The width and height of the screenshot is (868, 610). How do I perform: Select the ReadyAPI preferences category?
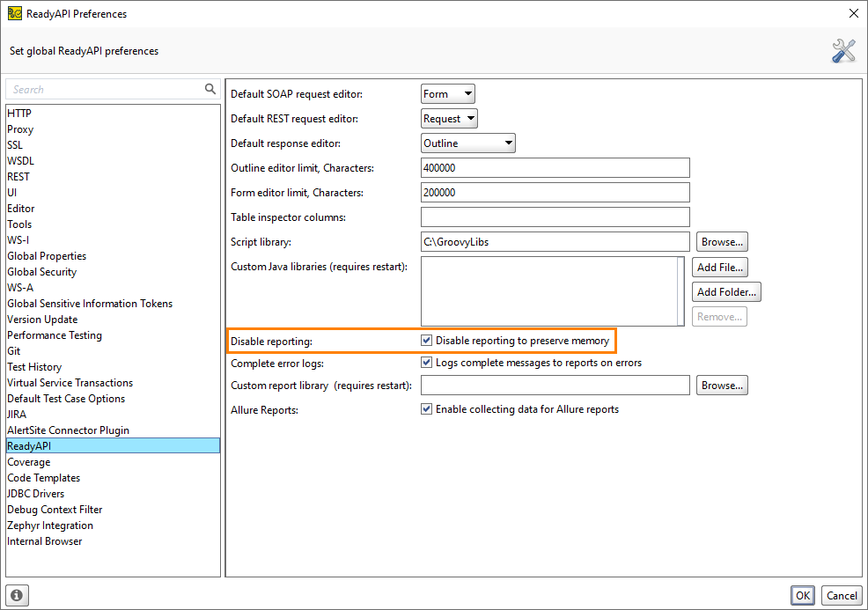tap(113, 446)
